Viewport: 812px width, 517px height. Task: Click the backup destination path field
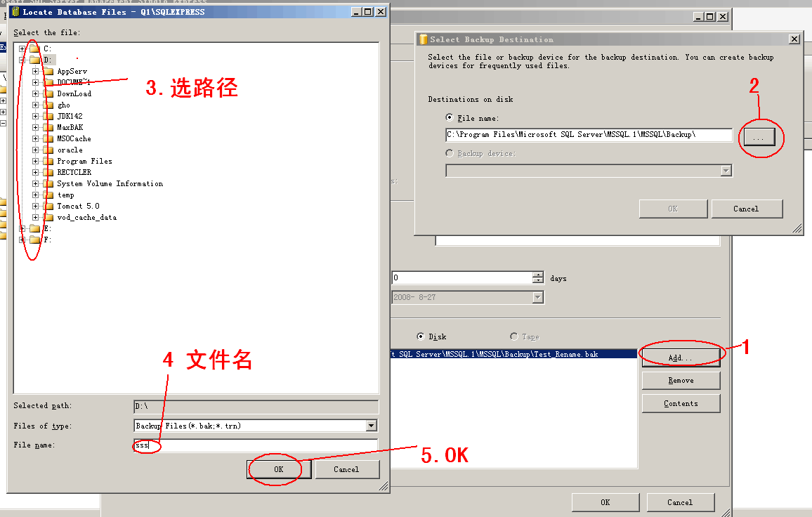click(x=589, y=135)
